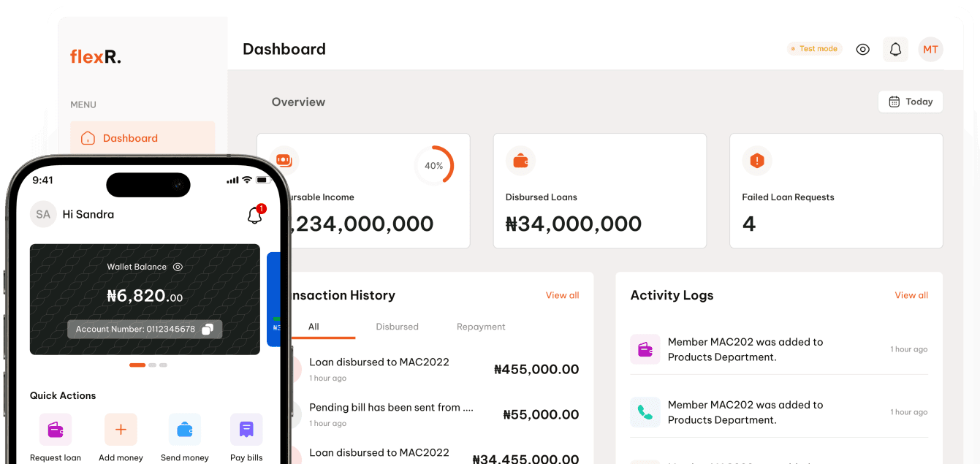
Task: Click the Request loan wallet icon
Action: [x=56, y=430]
